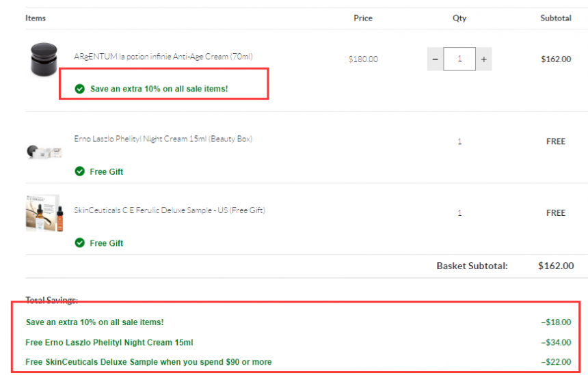Click the ARgENTUM cream jar thumbnail

click(x=44, y=59)
